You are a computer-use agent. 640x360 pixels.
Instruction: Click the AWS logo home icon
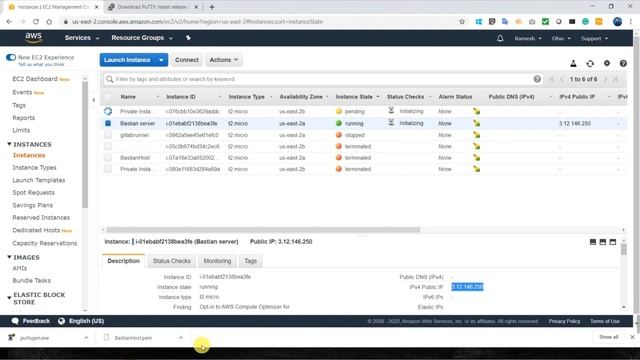[x=33, y=38]
